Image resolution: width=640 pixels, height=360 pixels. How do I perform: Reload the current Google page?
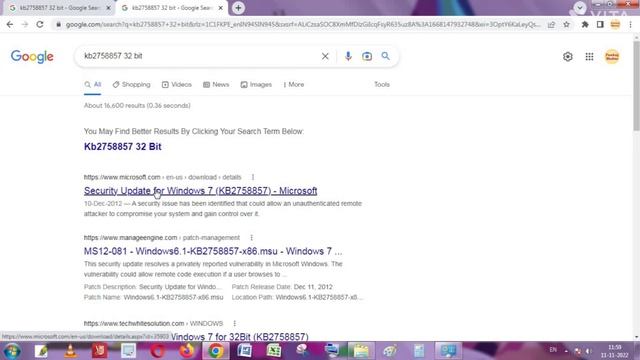pos(40,24)
